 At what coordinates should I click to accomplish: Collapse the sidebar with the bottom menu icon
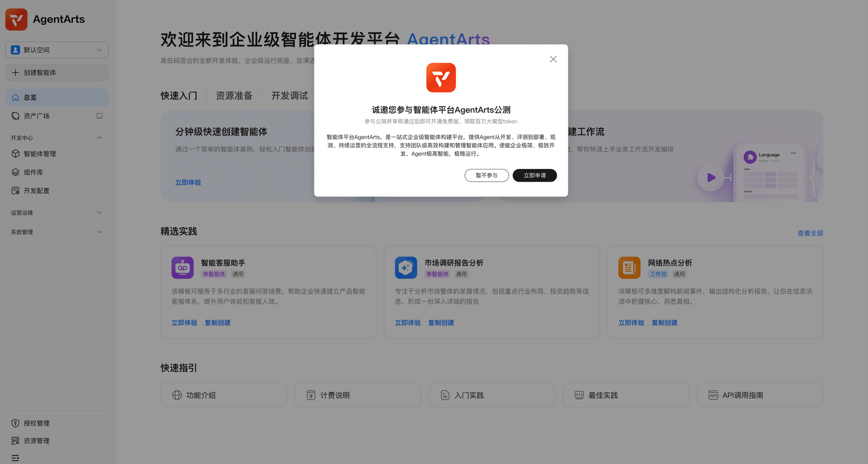pos(15,458)
